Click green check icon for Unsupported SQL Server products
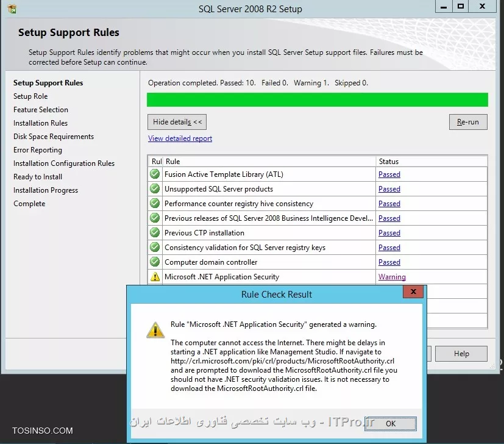Image resolution: width=504 pixels, height=444 pixels. click(155, 188)
